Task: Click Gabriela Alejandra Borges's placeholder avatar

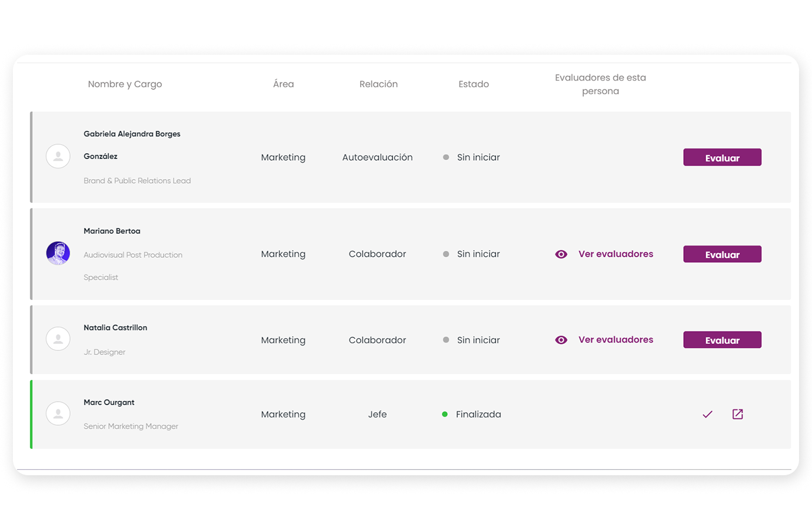Action: click(58, 157)
